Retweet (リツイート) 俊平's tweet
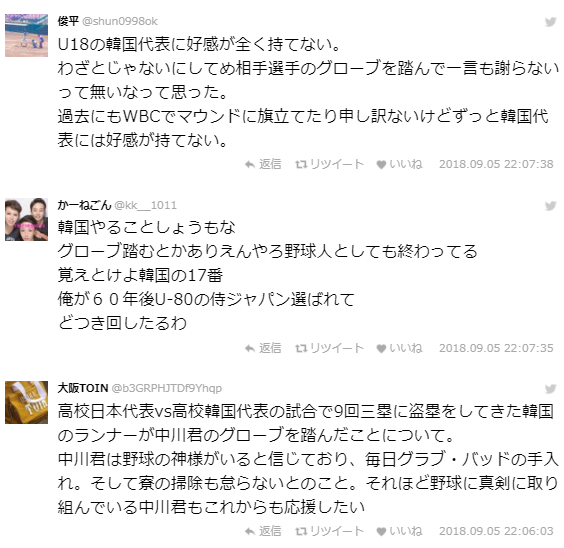This screenshot has width=564, height=548. click(x=329, y=164)
